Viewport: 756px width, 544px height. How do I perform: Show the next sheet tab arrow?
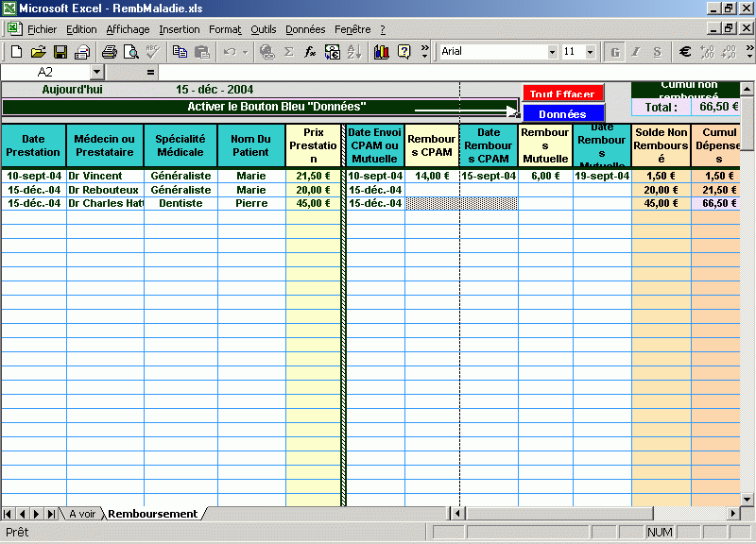coord(37,514)
